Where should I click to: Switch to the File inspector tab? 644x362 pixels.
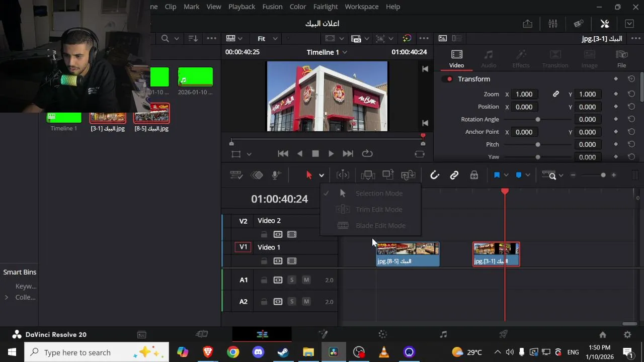click(621, 59)
